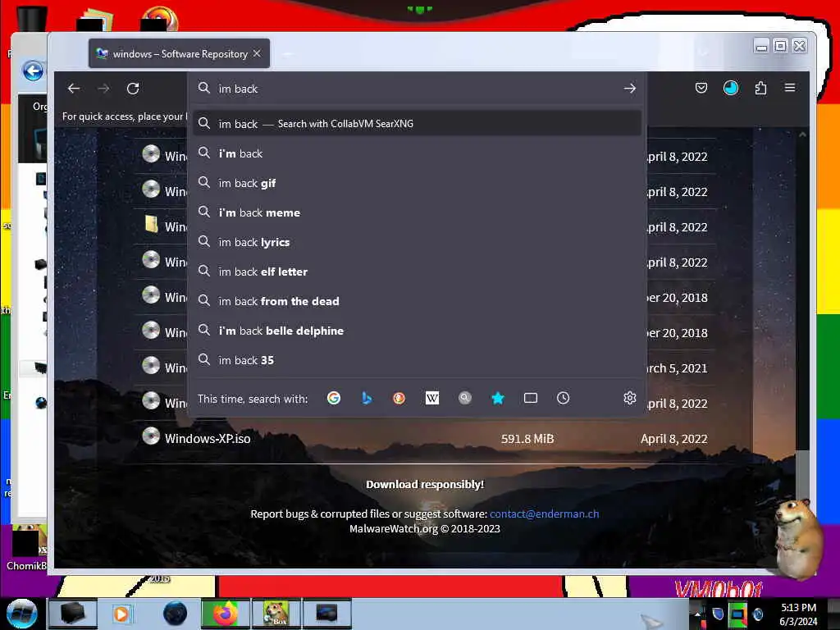Open the Extensions puzzle icon
This screenshot has height=630, width=840.
[760, 88]
